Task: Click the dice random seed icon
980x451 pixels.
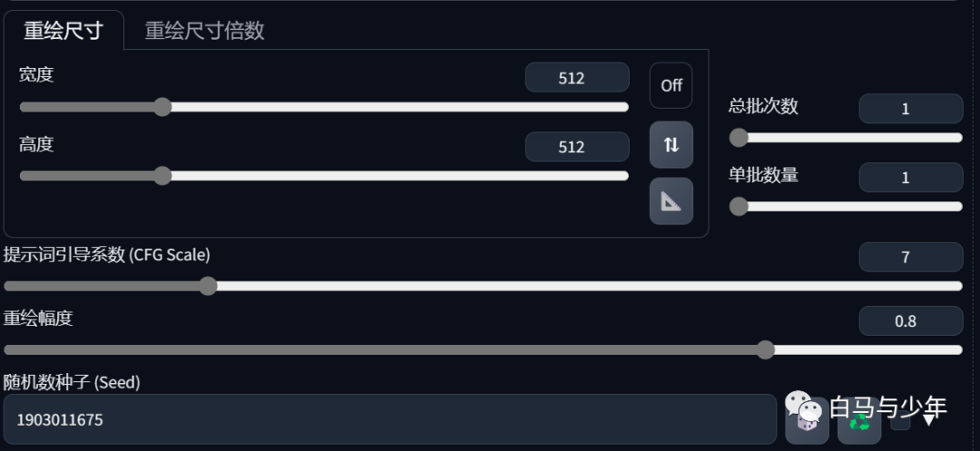Action: (x=807, y=421)
